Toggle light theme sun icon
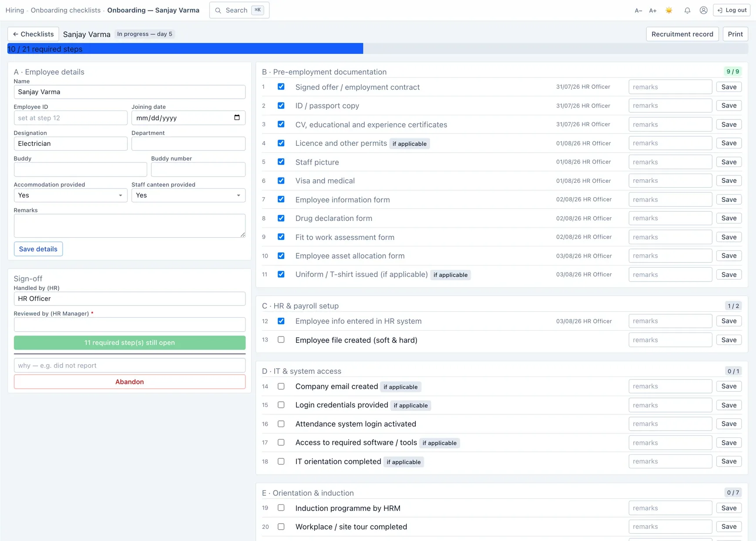Screen dimensions: 756x541 (x=669, y=10)
